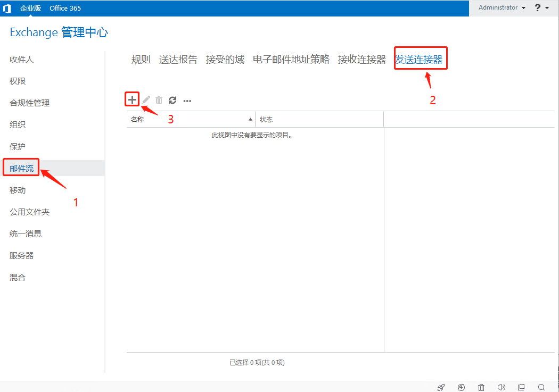The height and width of the screenshot is (392, 559).
Task: Open the Administrator account dropdown
Action: (x=502, y=7)
